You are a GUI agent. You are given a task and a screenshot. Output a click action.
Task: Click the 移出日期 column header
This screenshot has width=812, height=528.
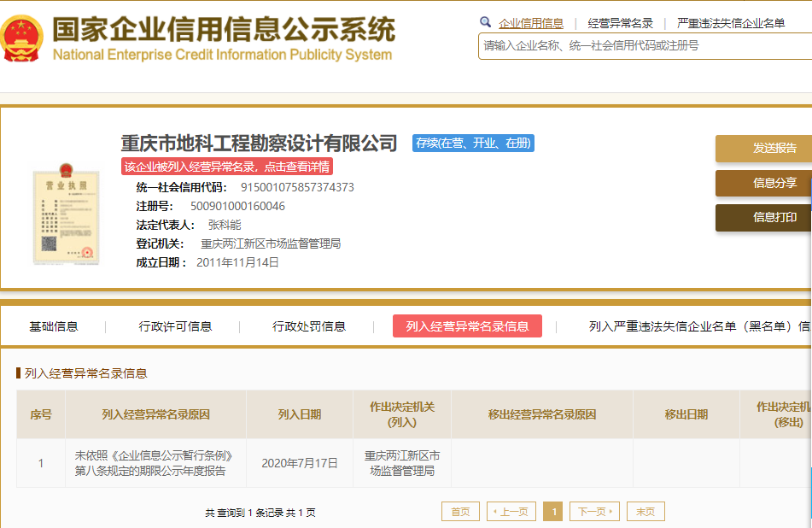(x=686, y=414)
